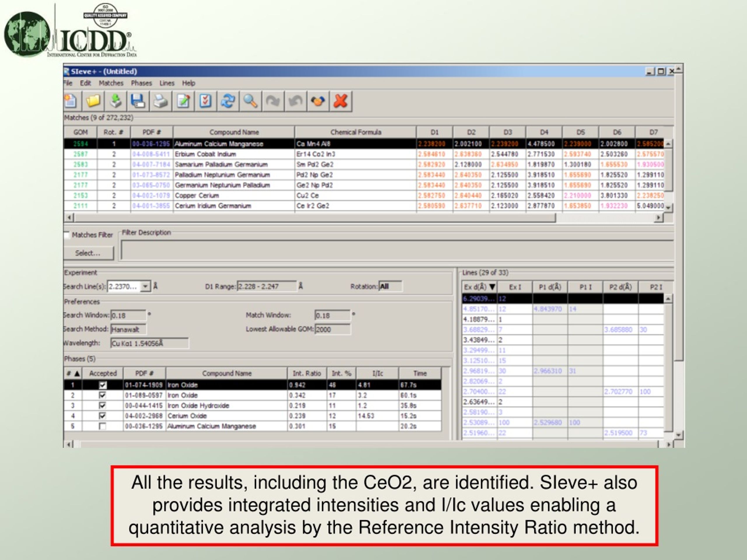747x560 pixels.
Task: Click the Rotation All field
Action: point(390,287)
